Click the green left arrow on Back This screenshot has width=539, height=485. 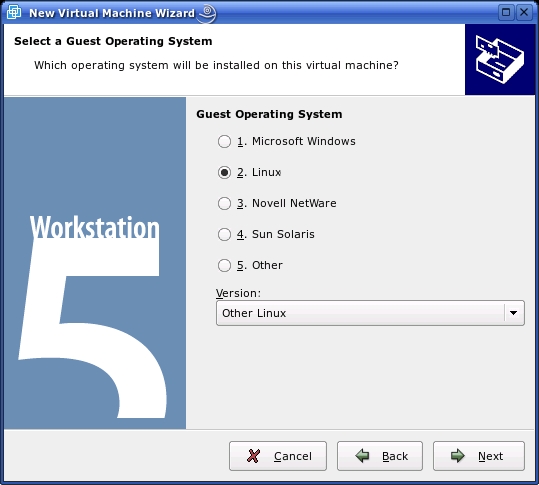pos(362,456)
